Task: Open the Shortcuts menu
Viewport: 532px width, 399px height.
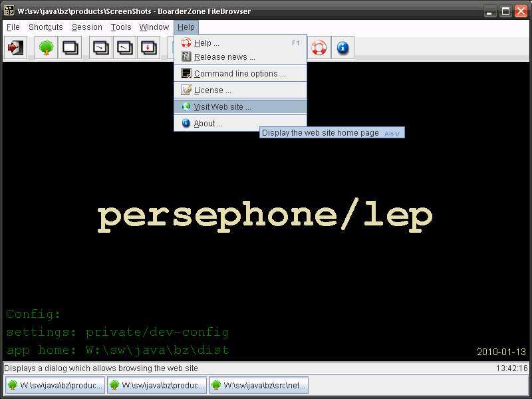Action: point(46,27)
